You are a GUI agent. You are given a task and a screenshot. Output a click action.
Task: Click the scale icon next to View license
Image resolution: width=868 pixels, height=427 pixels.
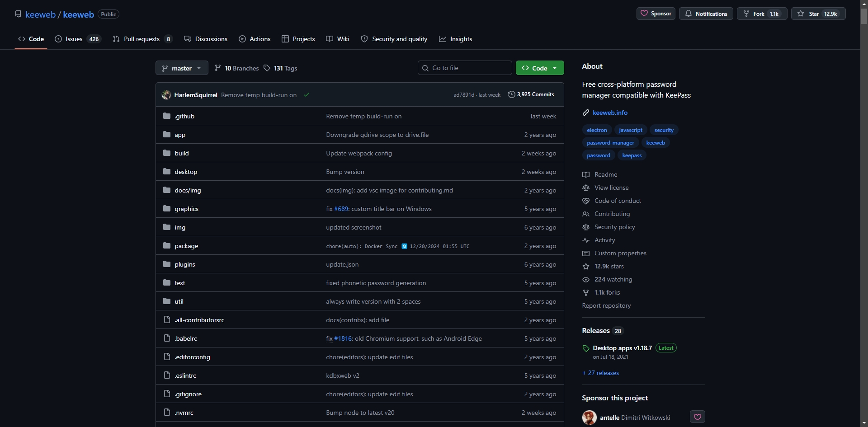click(x=586, y=188)
